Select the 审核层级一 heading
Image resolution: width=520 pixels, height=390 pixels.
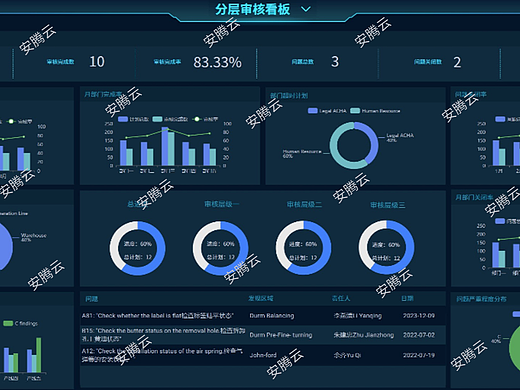pyautogui.click(x=222, y=204)
